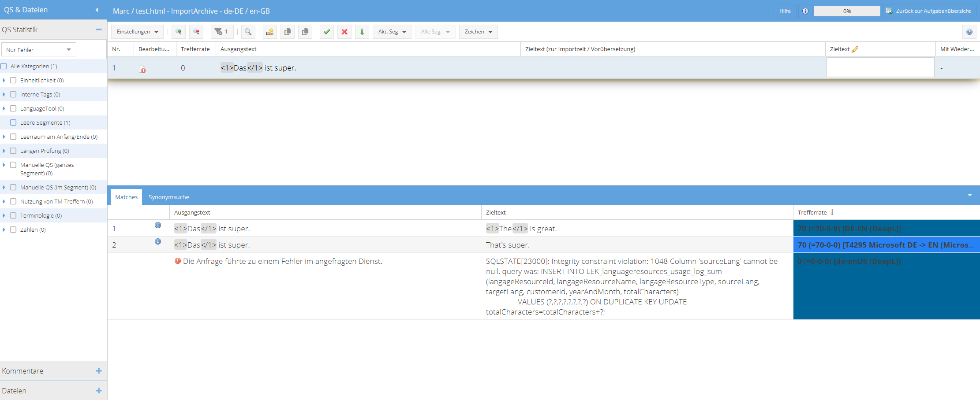Click the zoom in magnifier icon
Screen dimensions: 980x400
pos(178,32)
